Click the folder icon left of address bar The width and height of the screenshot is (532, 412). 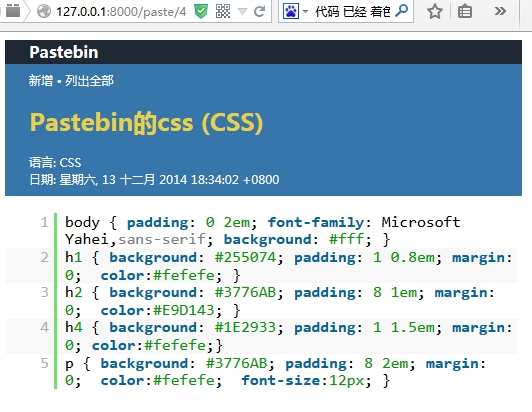pos(13,11)
